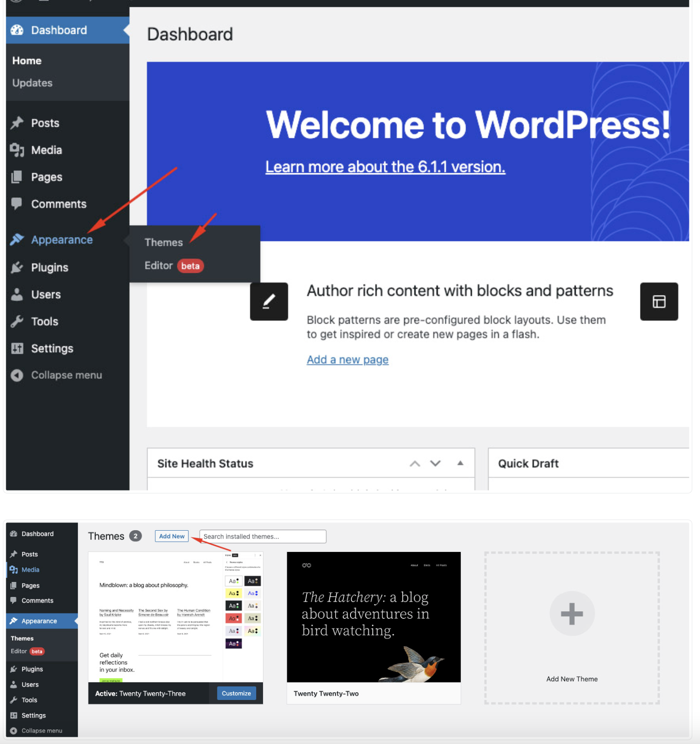Move Site Health Status panel down with chevron
This screenshot has height=744, width=700.
pyautogui.click(x=436, y=463)
